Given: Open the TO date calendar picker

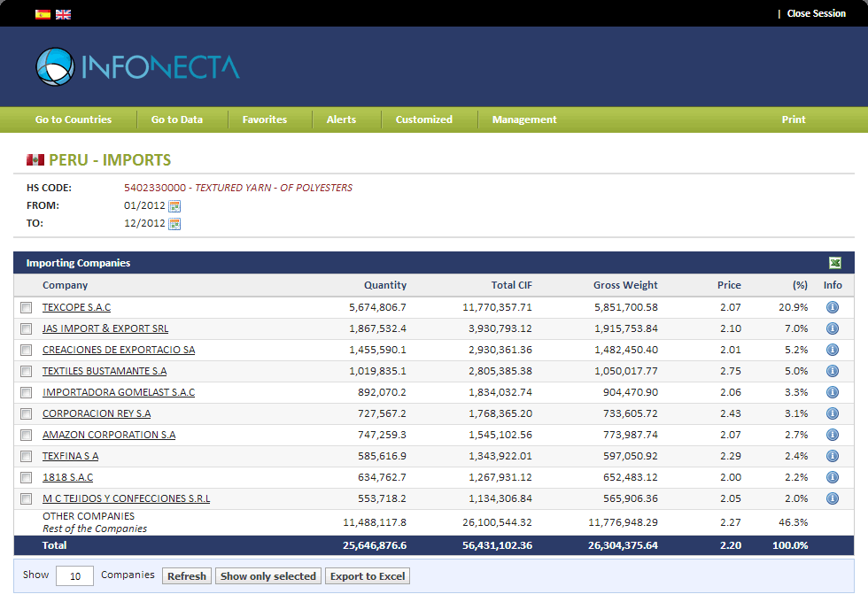Looking at the screenshot, I should (174, 224).
